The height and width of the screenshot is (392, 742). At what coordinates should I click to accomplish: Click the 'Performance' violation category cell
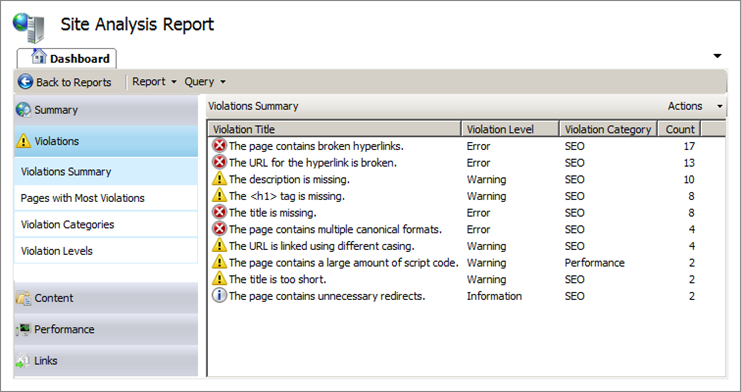(x=594, y=263)
